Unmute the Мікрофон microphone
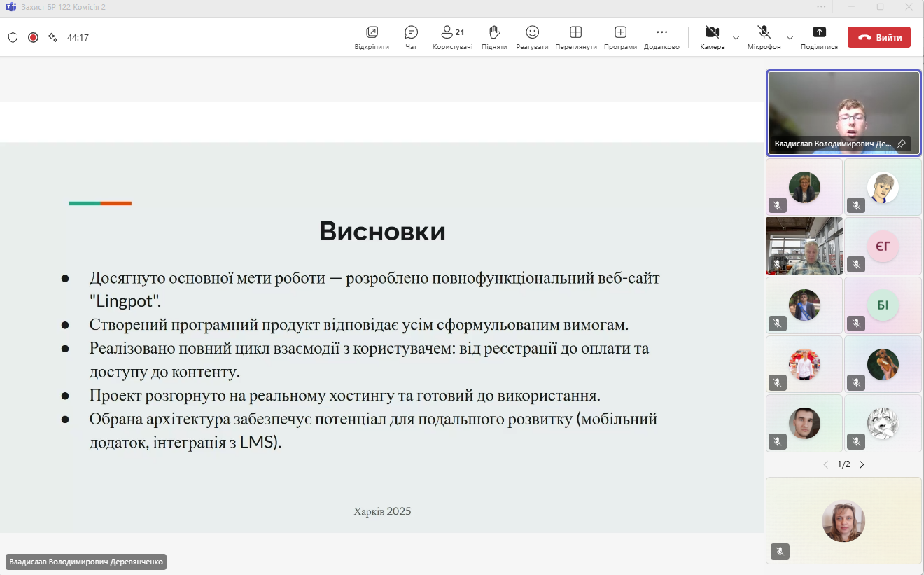Screen dimensions: 924x575 click(764, 38)
